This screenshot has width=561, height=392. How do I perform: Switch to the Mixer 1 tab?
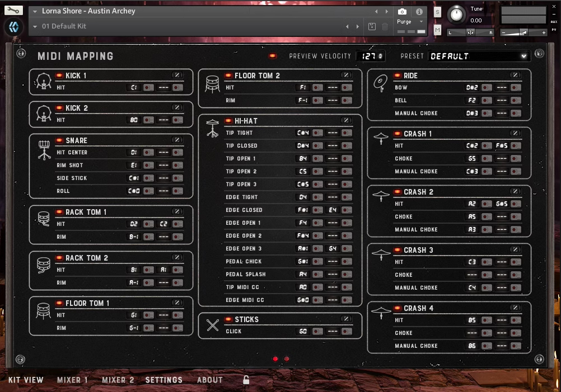72,380
